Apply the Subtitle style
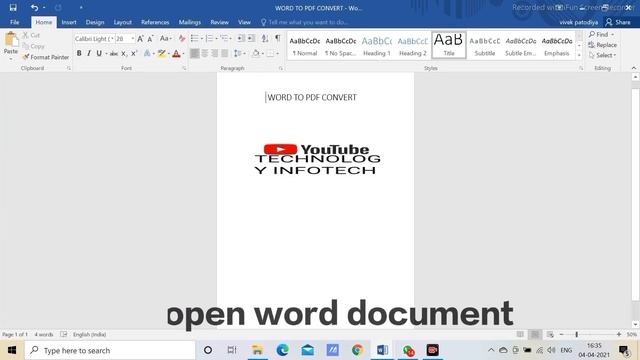 [484, 45]
